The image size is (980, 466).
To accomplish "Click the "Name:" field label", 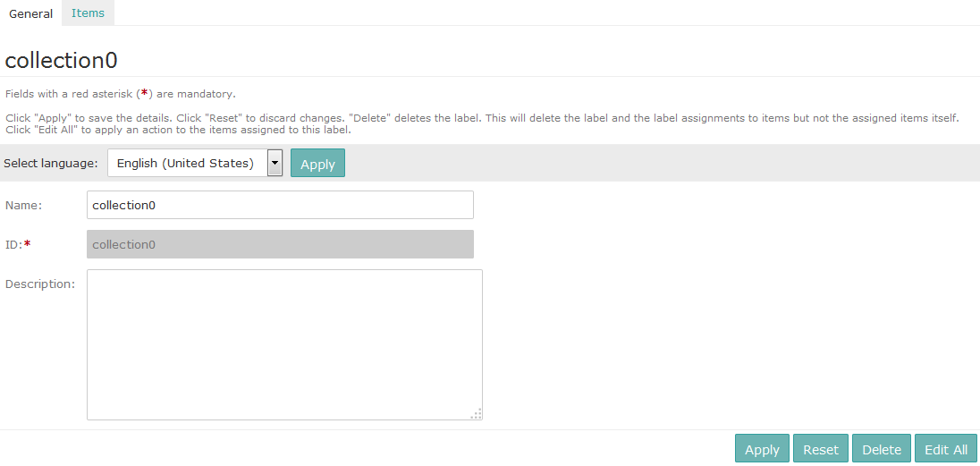I will click(24, 205).
